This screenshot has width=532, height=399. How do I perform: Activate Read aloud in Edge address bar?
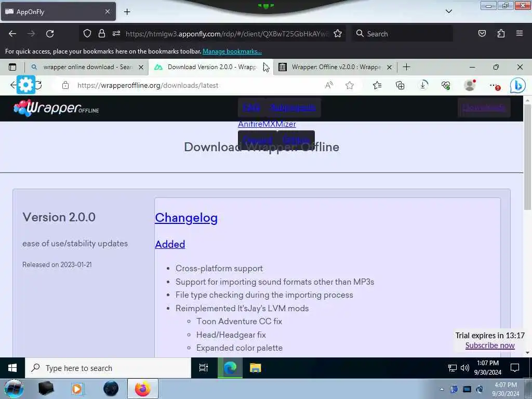tap(329, 86)
